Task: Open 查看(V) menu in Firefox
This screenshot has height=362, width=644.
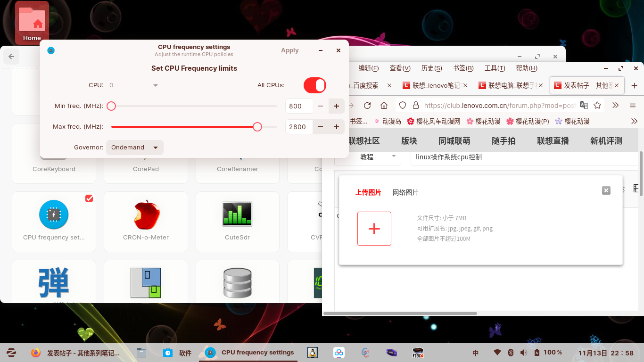Action: [400, 68]
